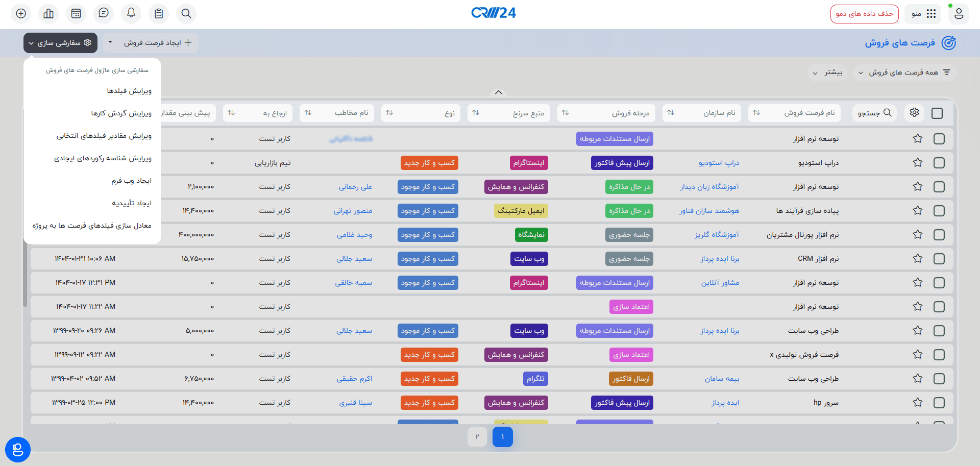Collapse the سفارشی سازی dropdown

(x=60, y=43)
